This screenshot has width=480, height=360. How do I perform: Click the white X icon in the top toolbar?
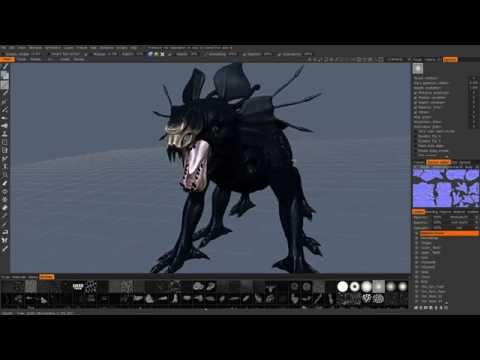[x=162, y=54]
